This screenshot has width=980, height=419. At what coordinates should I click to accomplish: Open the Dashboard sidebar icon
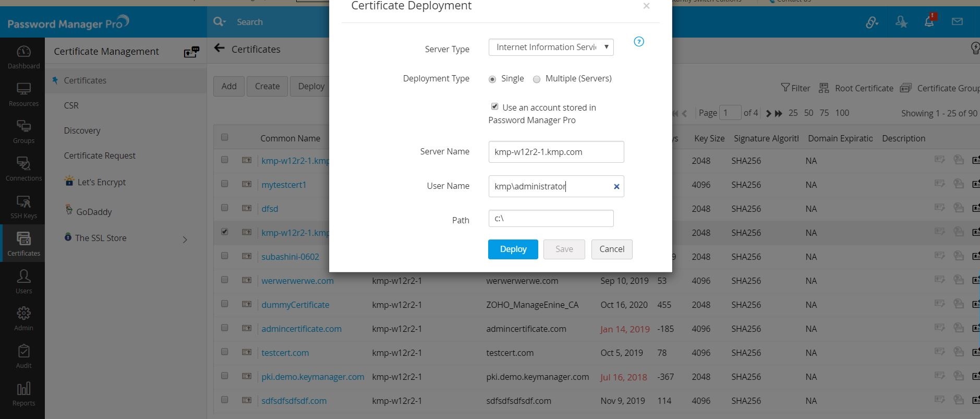pyautogui.click(x=23, y=57)
